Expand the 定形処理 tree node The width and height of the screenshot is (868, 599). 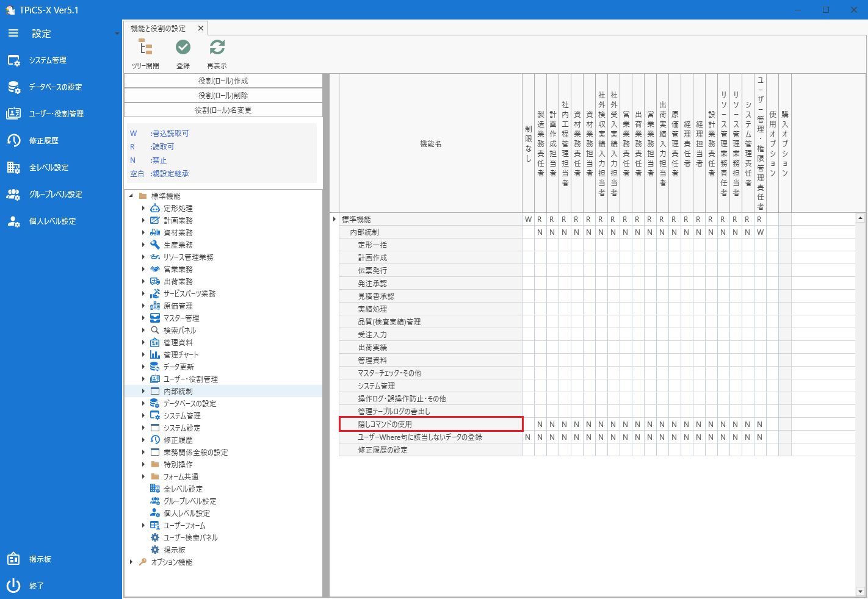point(143,209)
